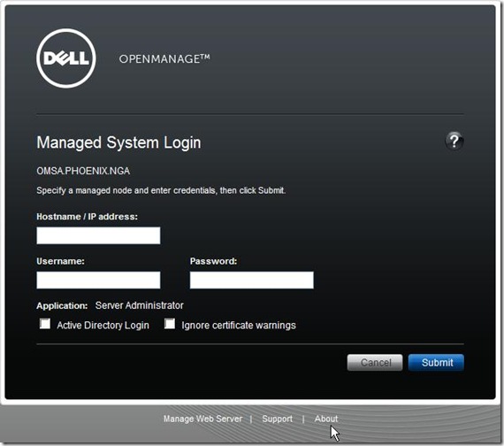Open the help question mark icon

[454, 141]
